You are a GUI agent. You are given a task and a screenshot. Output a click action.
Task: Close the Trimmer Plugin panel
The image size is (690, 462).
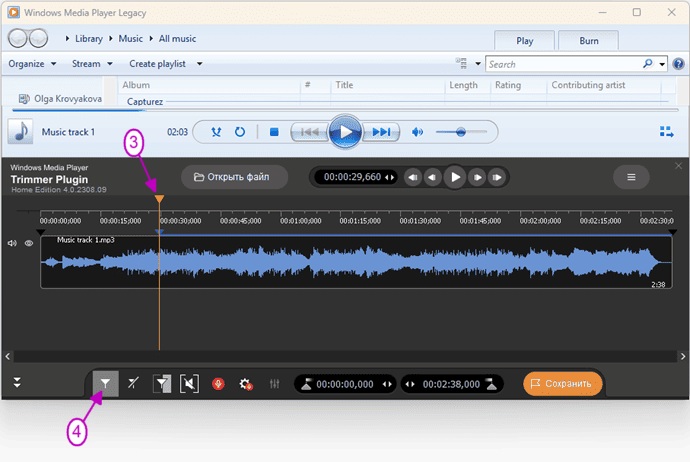pyautogui.click(x=678, y=166)
